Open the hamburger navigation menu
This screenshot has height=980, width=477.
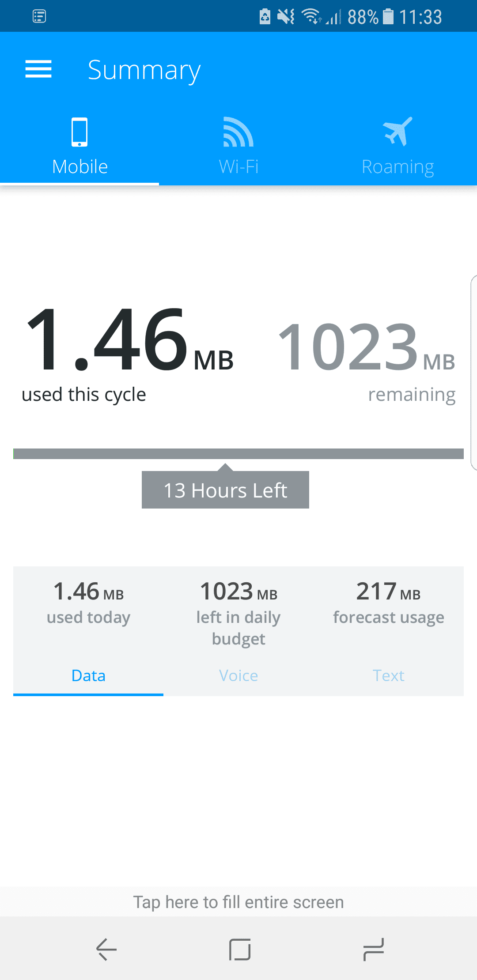[x=38, y=69]
